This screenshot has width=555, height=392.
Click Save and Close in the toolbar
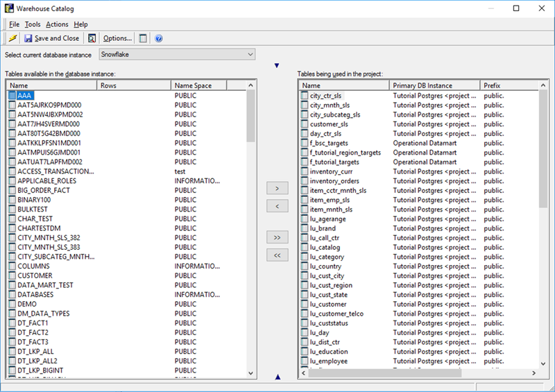pyautogui.click(x=52, y=38)
